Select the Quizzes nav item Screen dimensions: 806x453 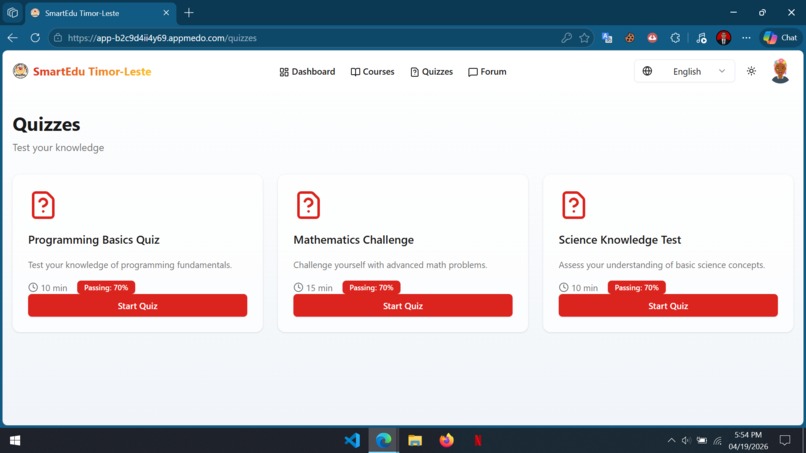point(431,71)
